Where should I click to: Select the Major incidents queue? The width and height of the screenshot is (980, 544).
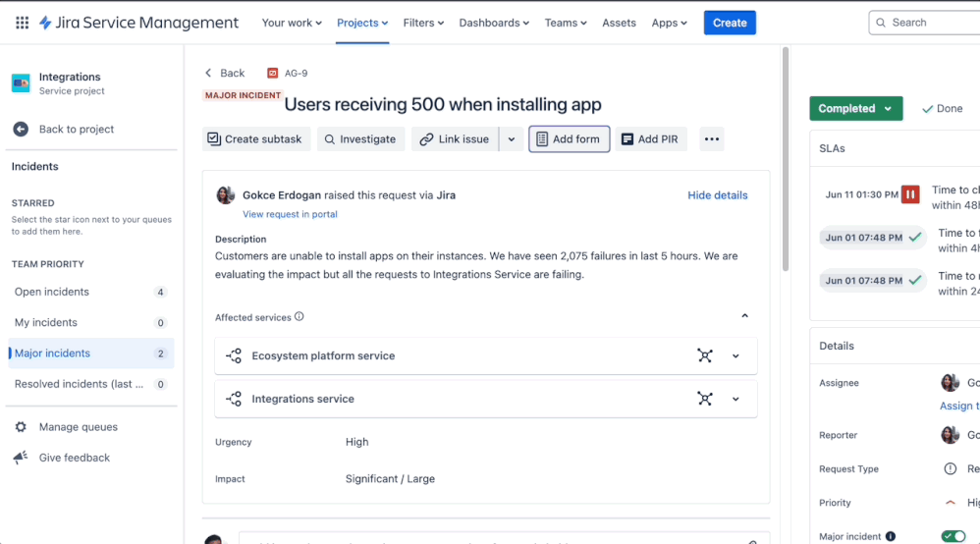point(90,354)
